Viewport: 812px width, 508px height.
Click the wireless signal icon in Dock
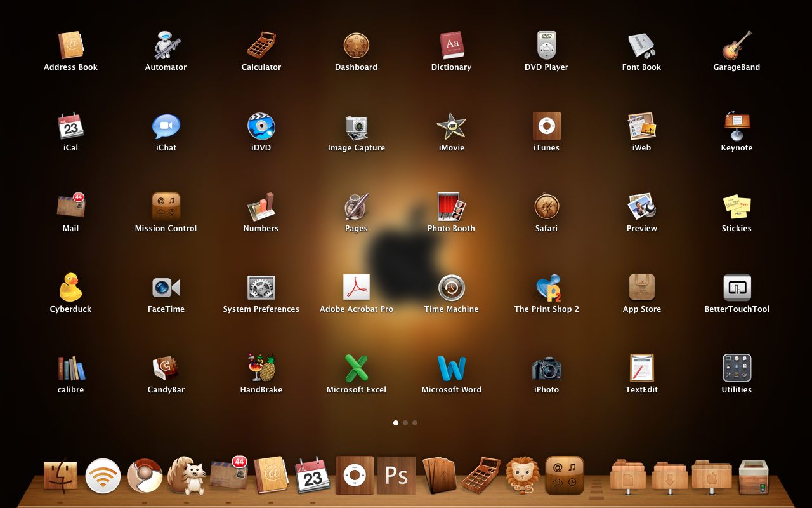103,476
